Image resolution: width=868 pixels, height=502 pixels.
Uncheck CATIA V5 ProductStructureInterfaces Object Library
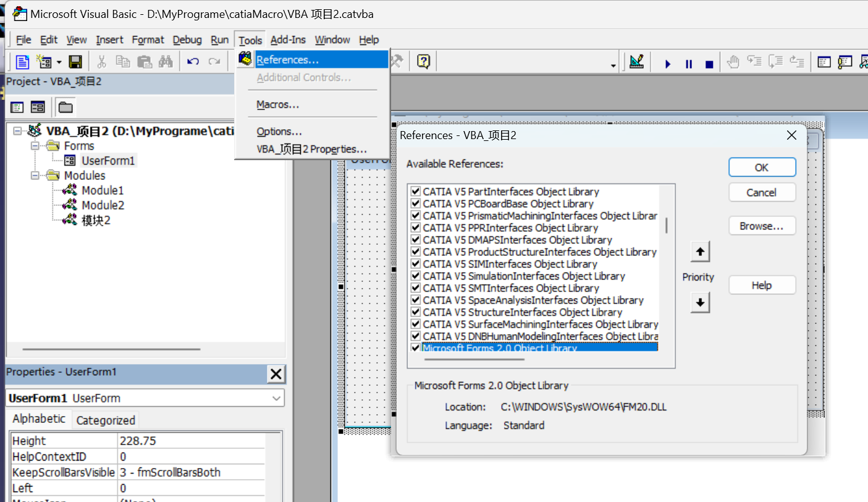(416, 252)
